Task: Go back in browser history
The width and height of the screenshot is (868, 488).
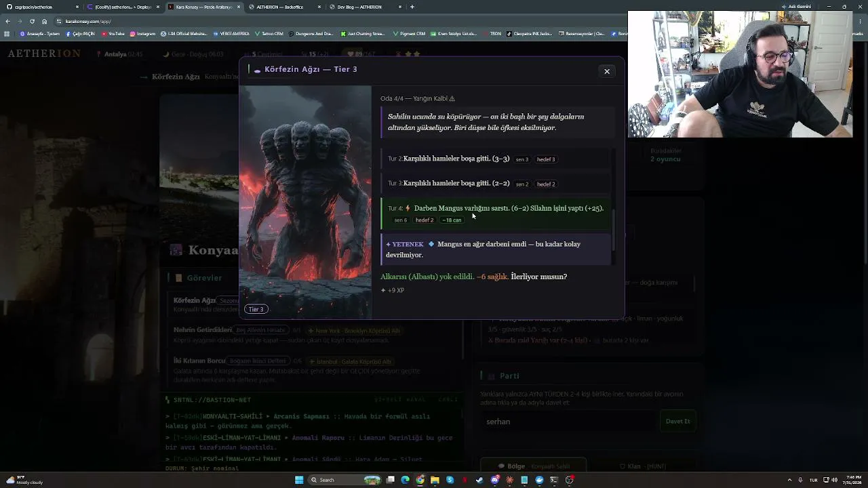Action: pos(8,21)
